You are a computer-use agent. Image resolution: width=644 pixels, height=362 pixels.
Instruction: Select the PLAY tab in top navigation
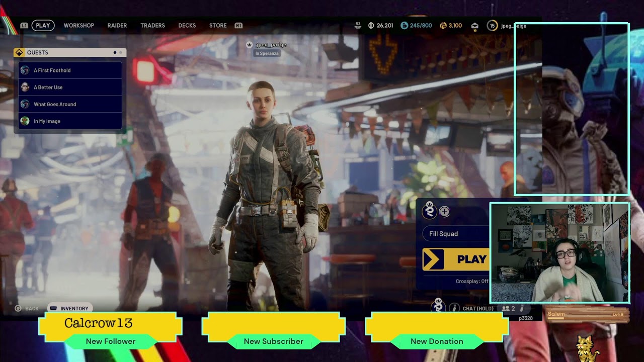tap(43, 25)
